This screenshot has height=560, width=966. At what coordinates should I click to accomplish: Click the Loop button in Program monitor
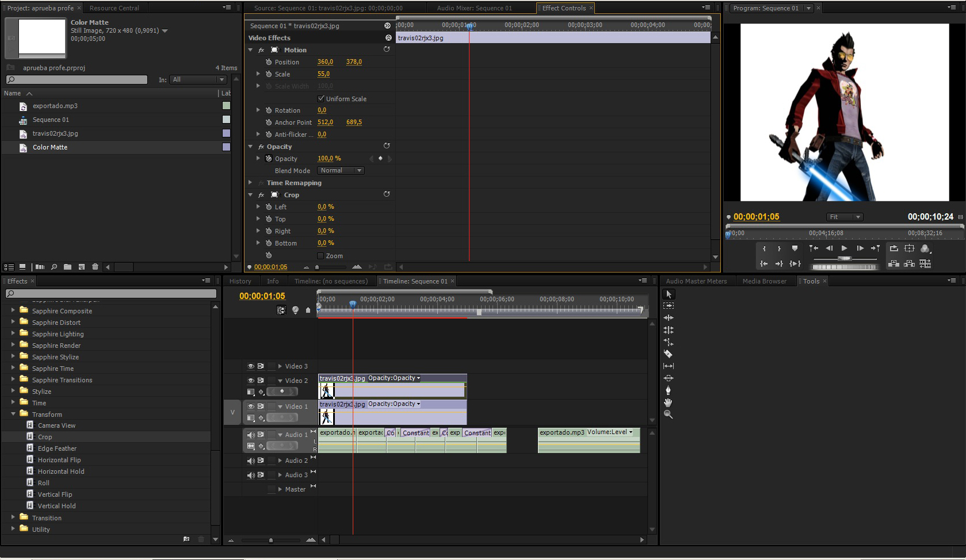[x=894, y=248]
